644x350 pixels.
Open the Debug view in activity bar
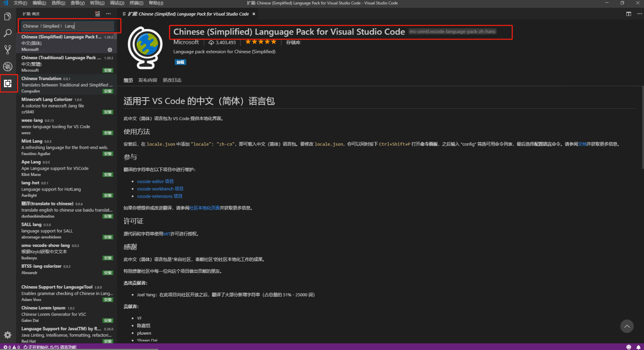[x=7, y=66]
